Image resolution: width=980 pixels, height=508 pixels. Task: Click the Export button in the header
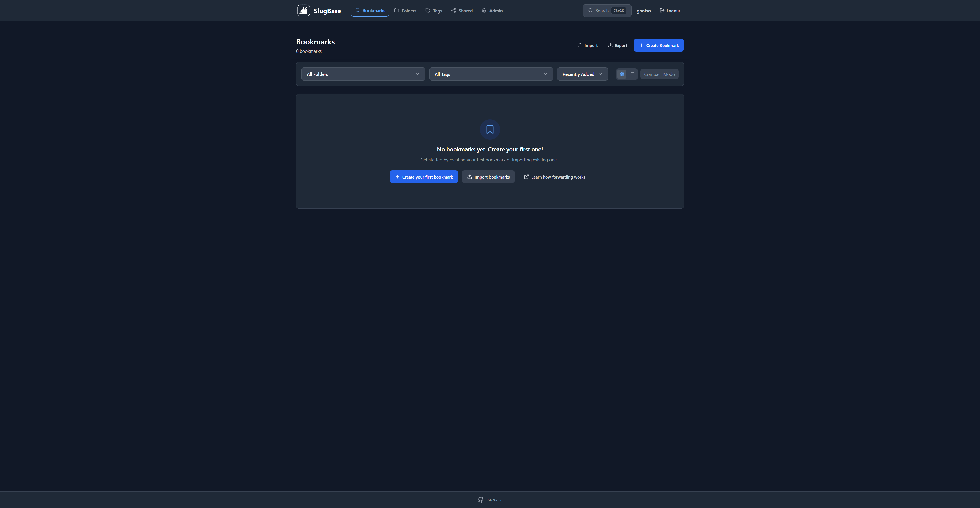617,45
